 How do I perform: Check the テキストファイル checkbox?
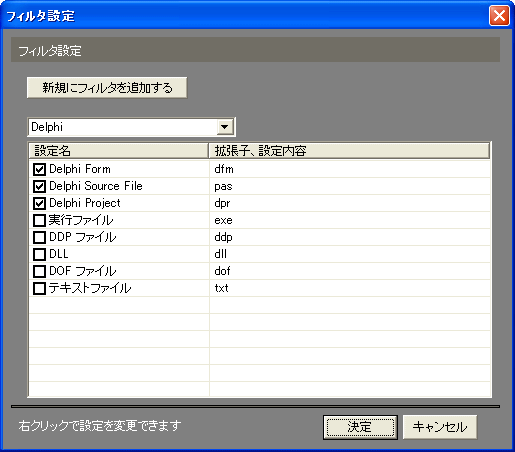click(x=39, y=288)
